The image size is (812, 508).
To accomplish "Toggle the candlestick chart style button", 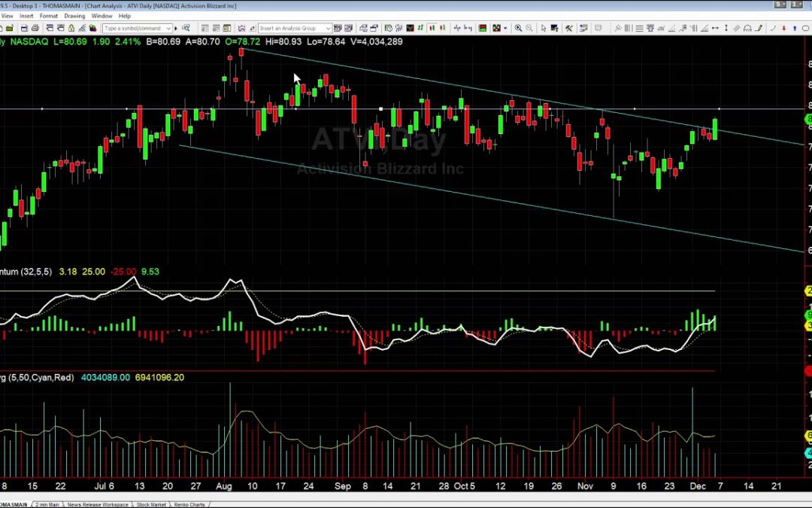I will [432, 29].
